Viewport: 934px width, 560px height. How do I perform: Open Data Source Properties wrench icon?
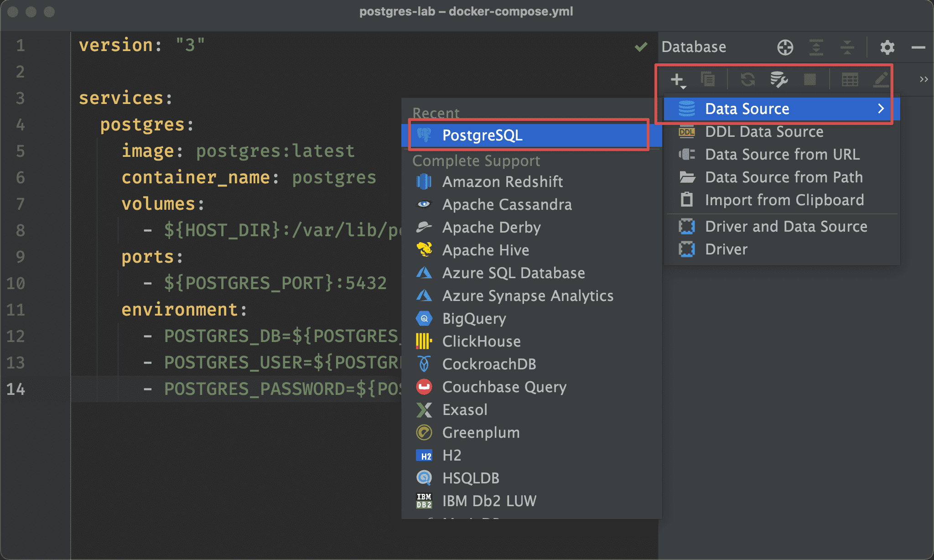tap(778, 79)
